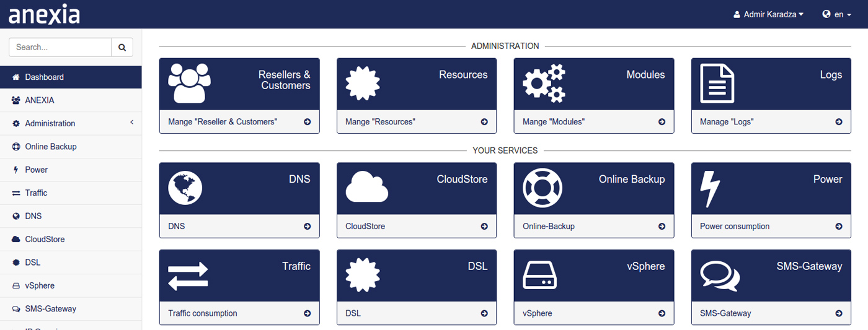Expand the Administration chevron arrow
This screenshot has height=330, width=868.
coord(131,123)
